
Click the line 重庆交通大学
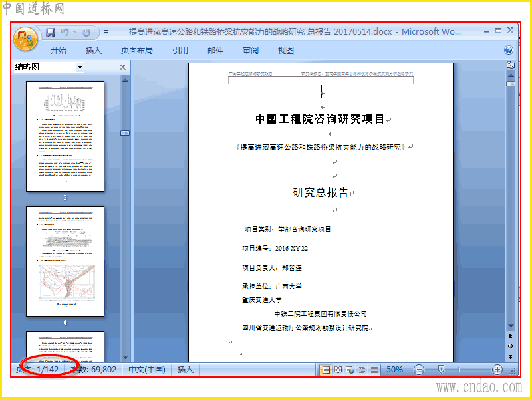coord(262,300)
